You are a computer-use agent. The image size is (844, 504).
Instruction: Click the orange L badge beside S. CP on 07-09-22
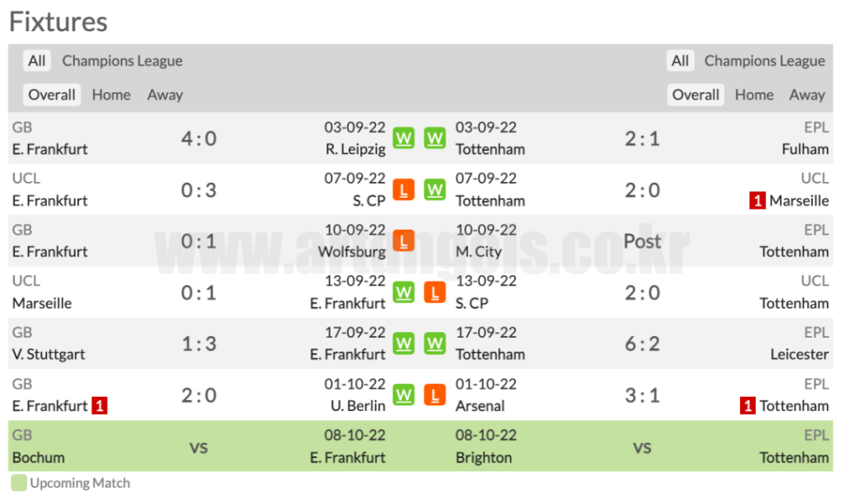pyautogui.click(x=403, y=189)
